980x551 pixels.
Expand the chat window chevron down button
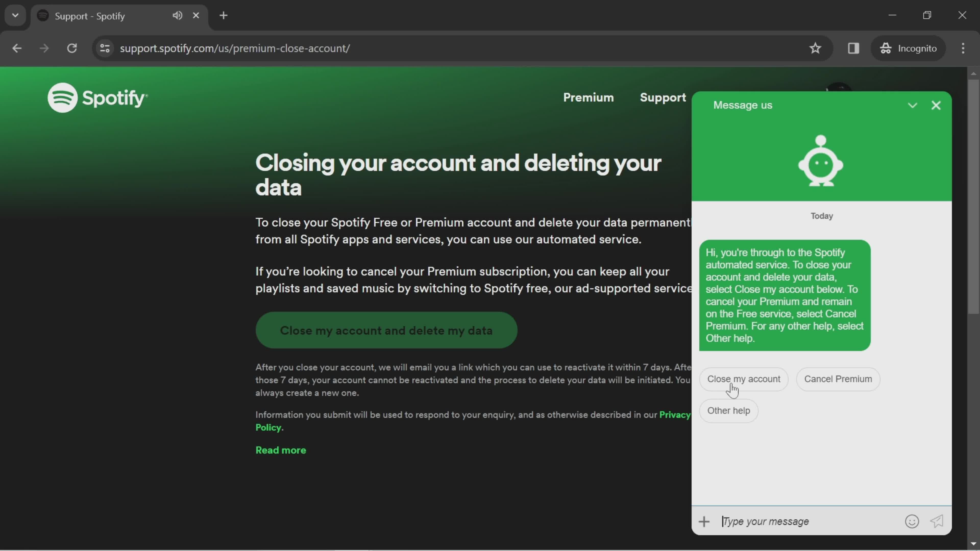(x=913, y=105)
